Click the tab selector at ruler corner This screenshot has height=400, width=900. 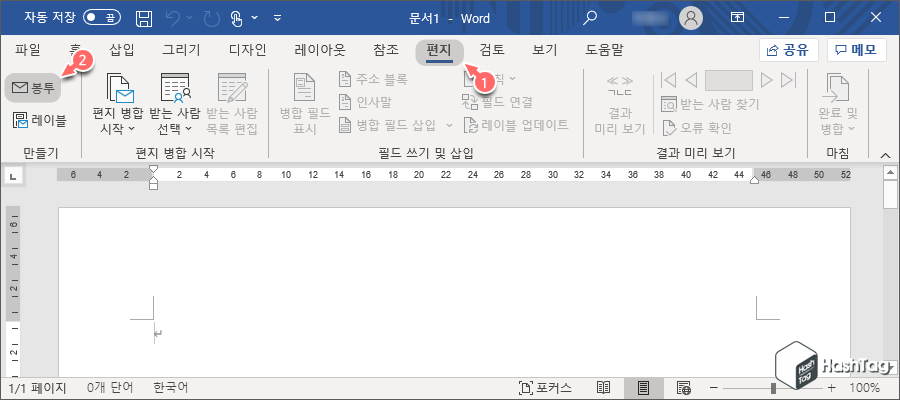point(12,177)
